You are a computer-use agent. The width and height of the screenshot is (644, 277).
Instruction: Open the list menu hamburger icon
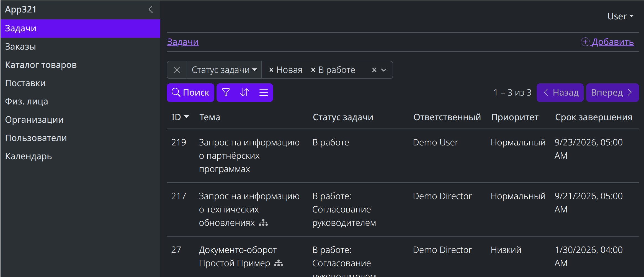coord(264,92)
